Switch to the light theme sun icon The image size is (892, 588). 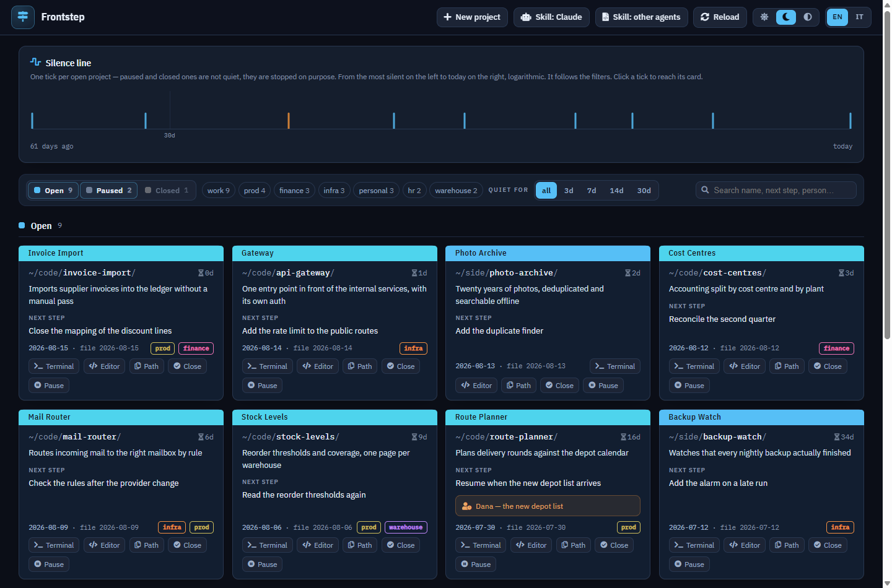click(x=764, y=17)
